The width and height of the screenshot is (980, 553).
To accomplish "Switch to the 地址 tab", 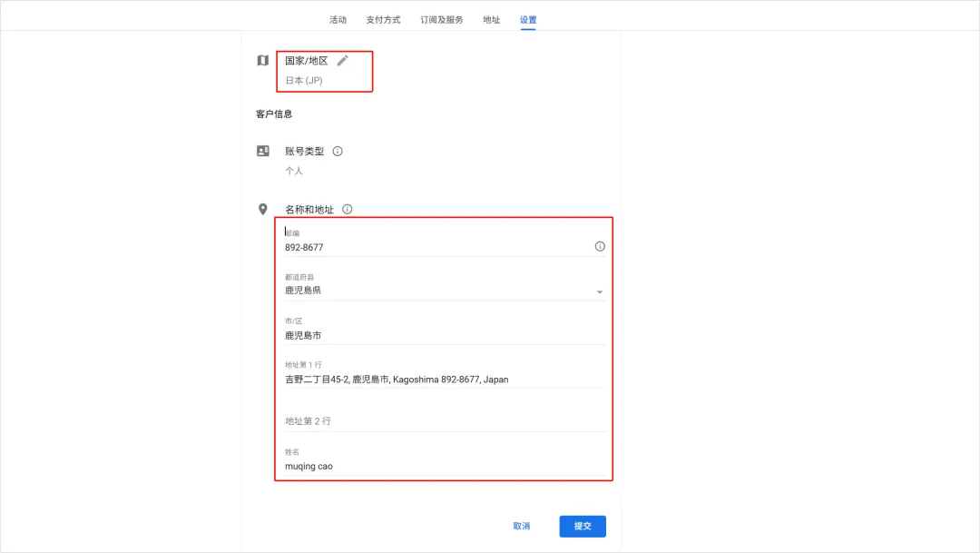I will point(491,18).
